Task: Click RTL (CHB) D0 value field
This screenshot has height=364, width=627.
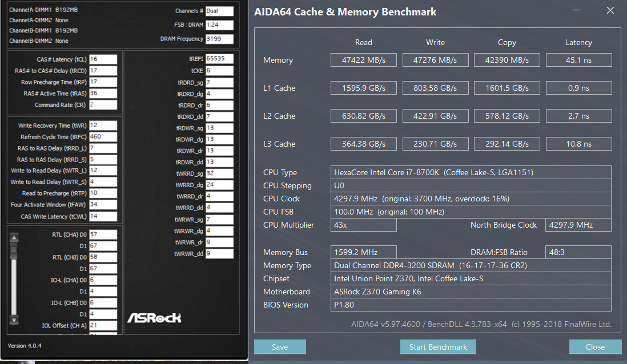Action: pos(103,257)
